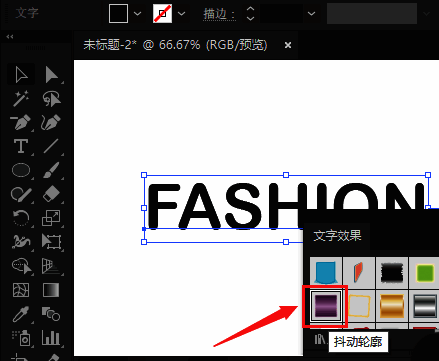Open the graphic styles library menu icon
The width and height of the screenshot is (439, 361).
tap(320, 340)
